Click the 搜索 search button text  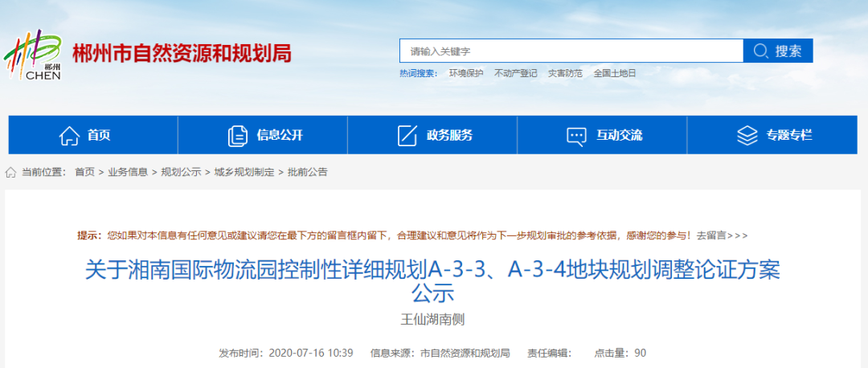pos(788,51)
